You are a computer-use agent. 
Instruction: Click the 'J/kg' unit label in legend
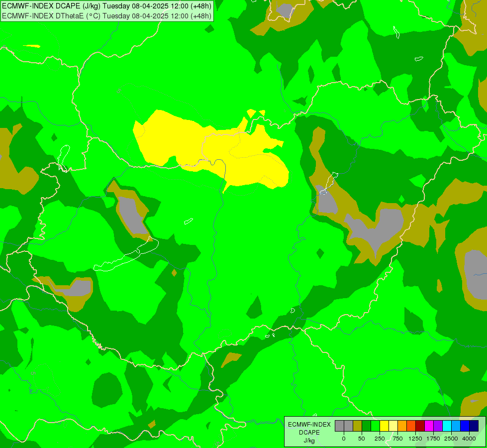tap(309, 441)
